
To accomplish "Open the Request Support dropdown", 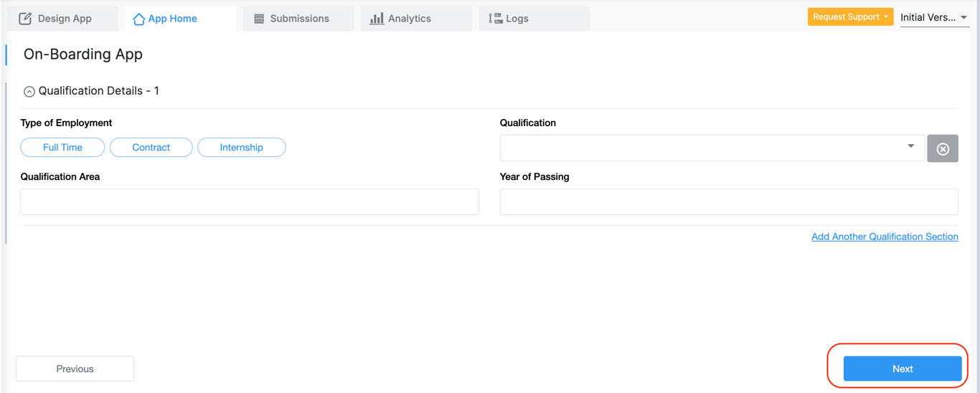I will point(850,16).
